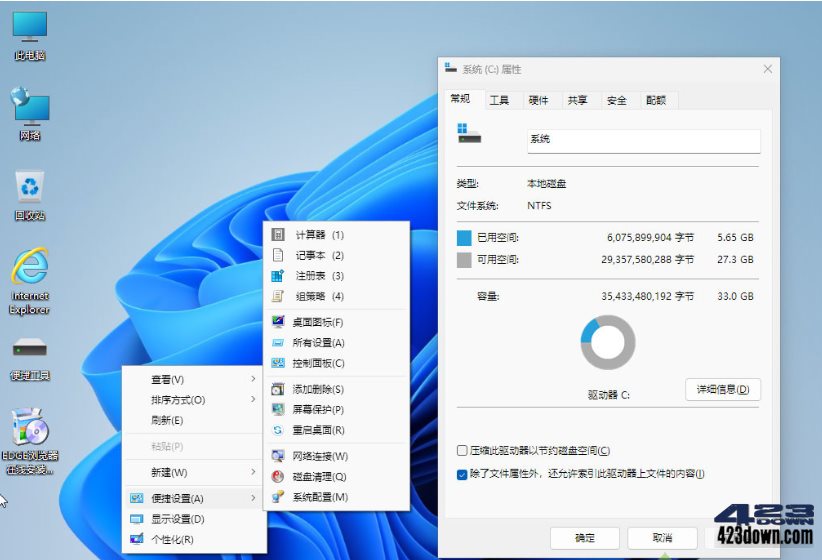Enable 压缩此驱动器以节约磁盘空间 checkbox
The width and height of the screenshot is (822, 560).
pos(462,450)
